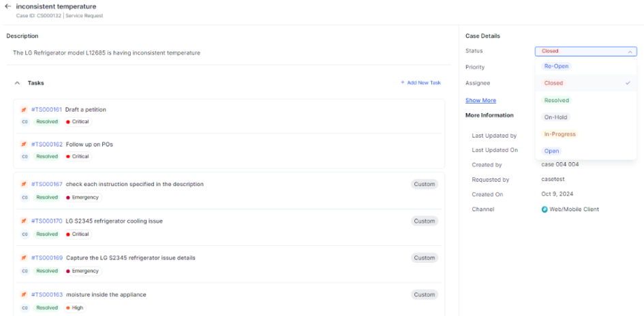Image resolution: width=644 pixels, height=316 pixels.
Task: Open task link #TS000163
Action: pos(47,295)
